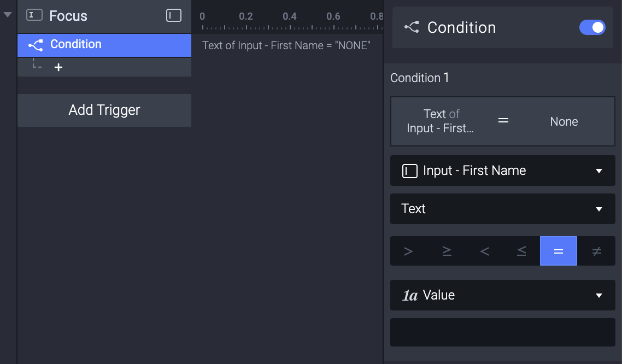Screen dimensions: 622x364
Task: Select not equal operator
Action: [x=597, y=251]
